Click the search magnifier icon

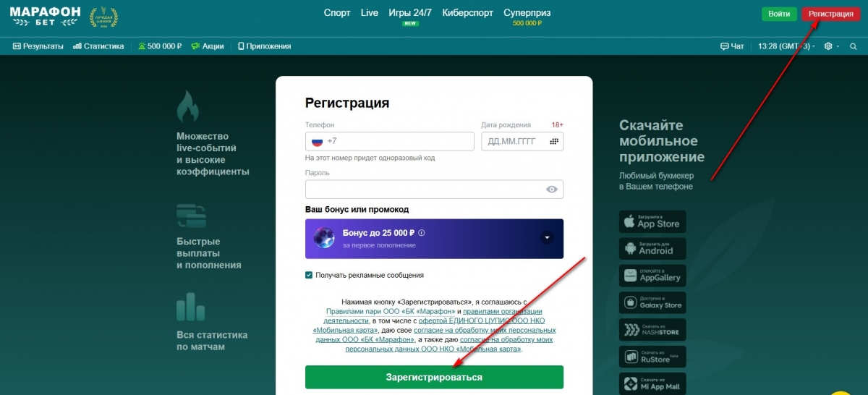(x=854, y=46)
